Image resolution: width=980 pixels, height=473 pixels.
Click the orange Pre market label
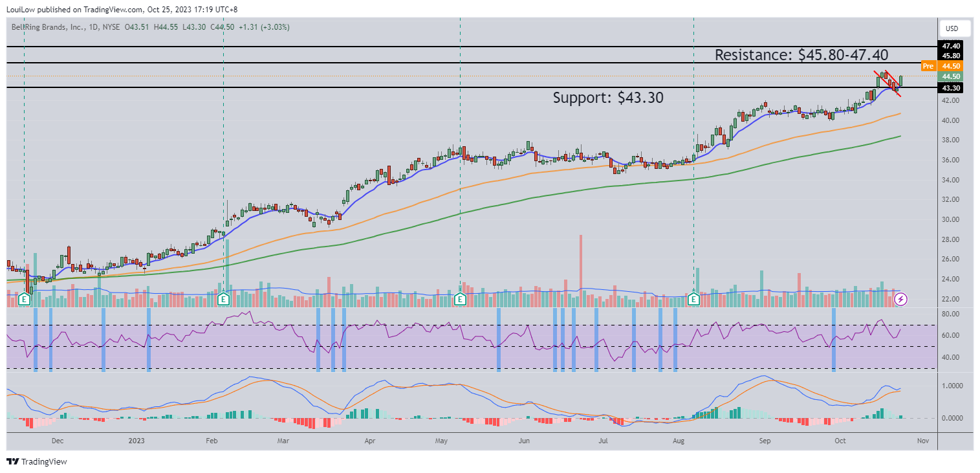[928, 66]
